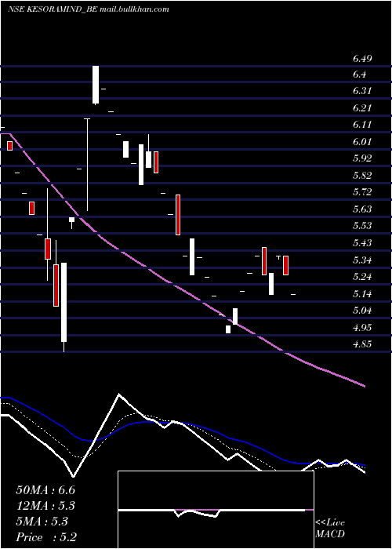The height and width of the screenshot is (549, 392).
Task: Click the 6.01 price axis label
Action: 362,142
